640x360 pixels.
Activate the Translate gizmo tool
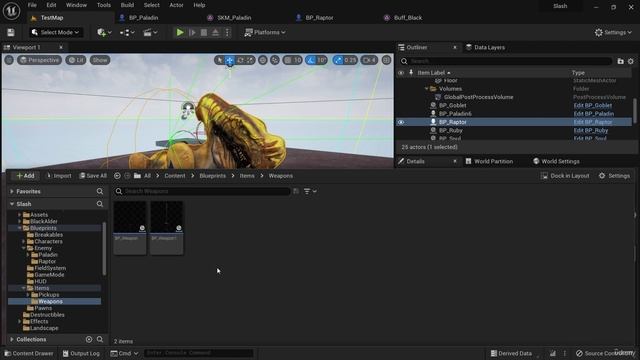click(230, 60)
